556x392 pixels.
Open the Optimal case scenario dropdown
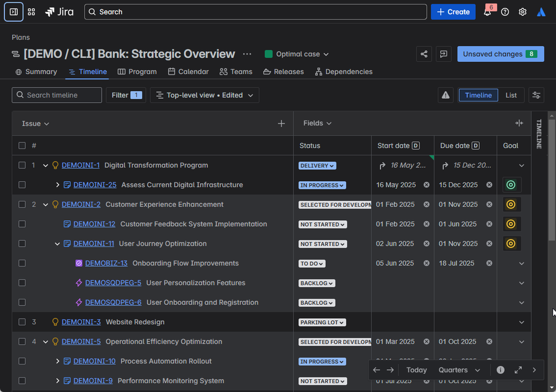(x=297, y=54)
